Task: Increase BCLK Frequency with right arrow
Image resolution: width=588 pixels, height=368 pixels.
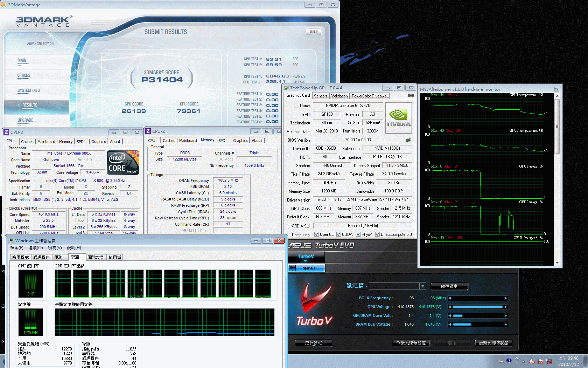Action: click(x=506, y=298)
